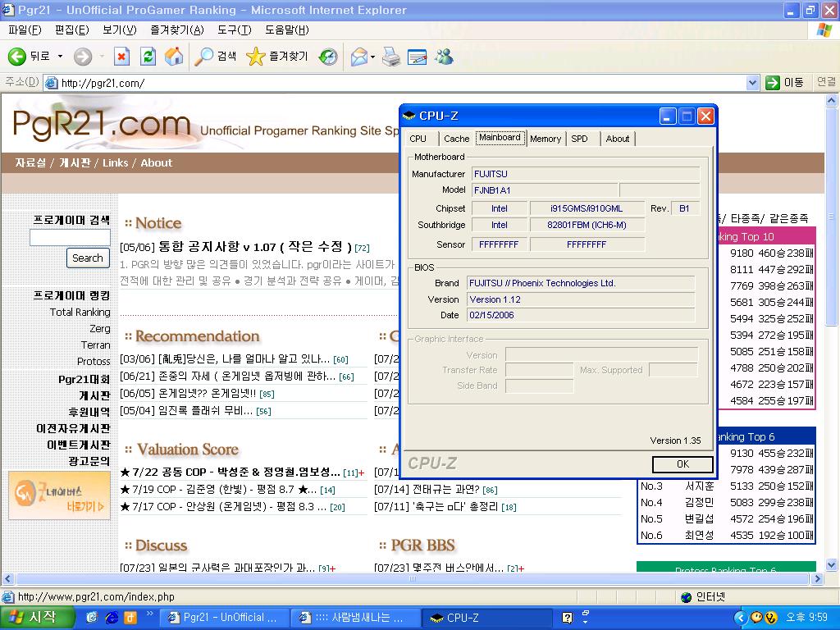Switch to the CPU tab in CPU-Z
Viewport: 840px width, 630px height.
click(x=418, y=139)
